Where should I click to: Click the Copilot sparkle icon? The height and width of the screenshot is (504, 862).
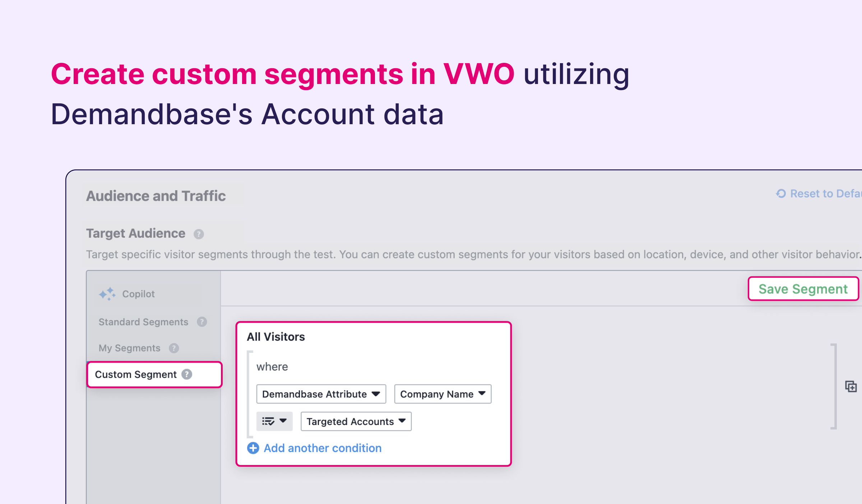pyautogui.click(x=107, y=294)
